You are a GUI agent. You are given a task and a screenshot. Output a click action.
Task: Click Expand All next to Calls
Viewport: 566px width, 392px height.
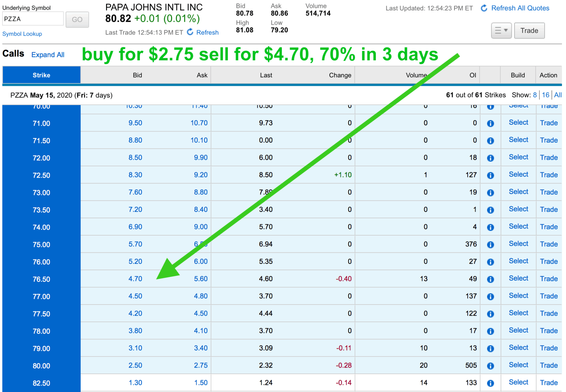pyautogui.click(x=48, y=55)
